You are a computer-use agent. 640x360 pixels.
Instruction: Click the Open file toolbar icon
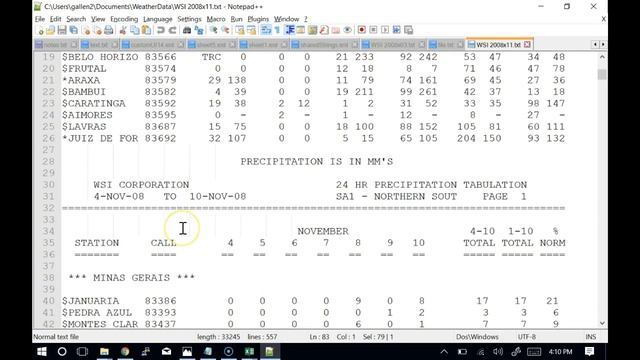51,30
